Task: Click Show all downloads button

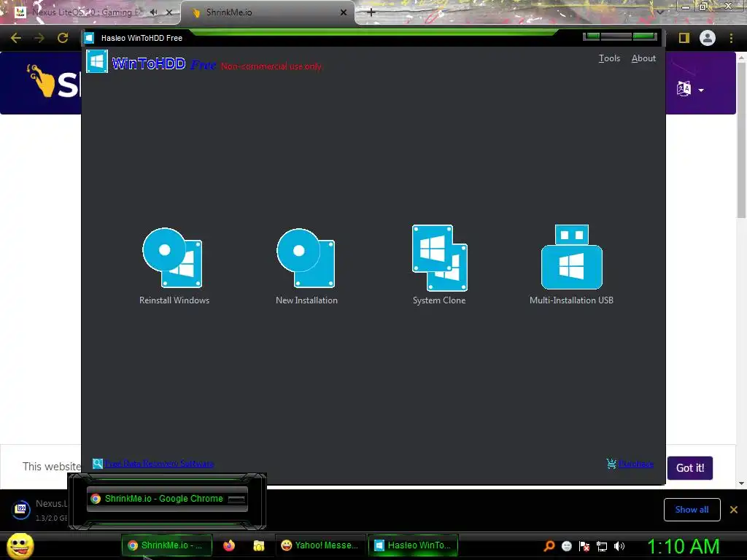Action: point(692,510)
